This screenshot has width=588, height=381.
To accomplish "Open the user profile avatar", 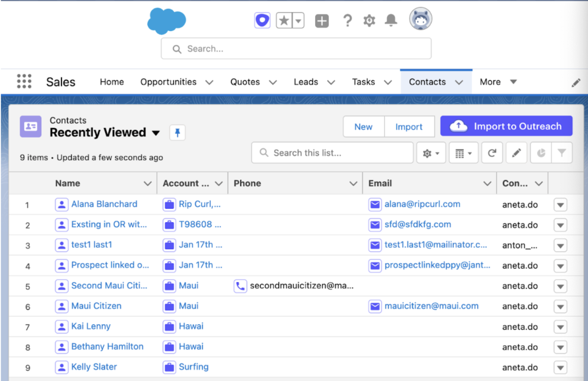I will tap(420, 19).
